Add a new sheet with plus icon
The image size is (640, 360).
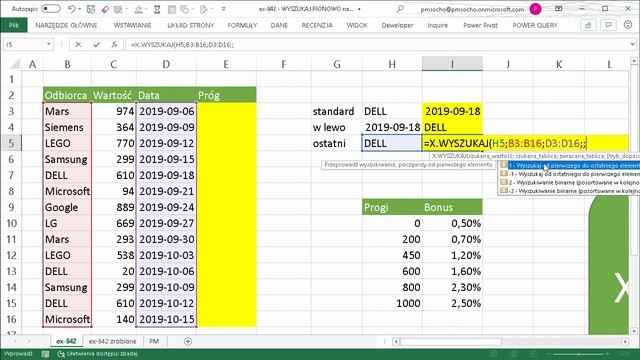[188, 341]
